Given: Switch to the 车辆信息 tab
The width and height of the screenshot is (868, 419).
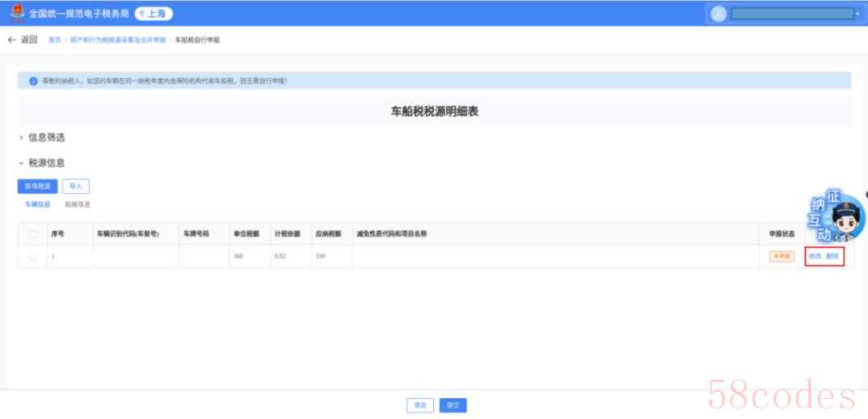Looking at the screenshot, I should click(x=37, y=205).
